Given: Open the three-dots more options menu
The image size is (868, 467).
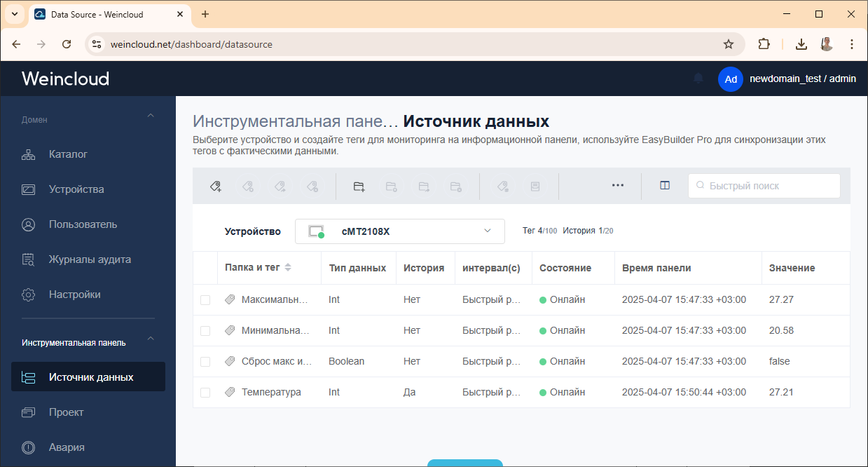Looking at the screenshot, I should (x=617, y=186).
